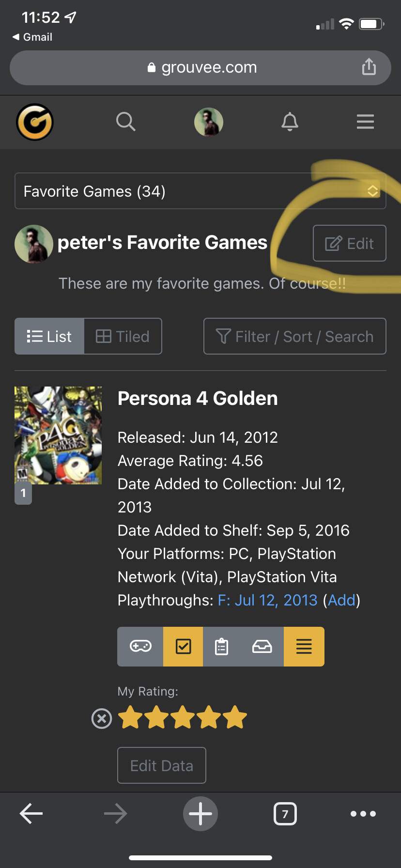Open the Grouvee home logo
This screenshot has height=868, width=401.
[x=35, y=122]
